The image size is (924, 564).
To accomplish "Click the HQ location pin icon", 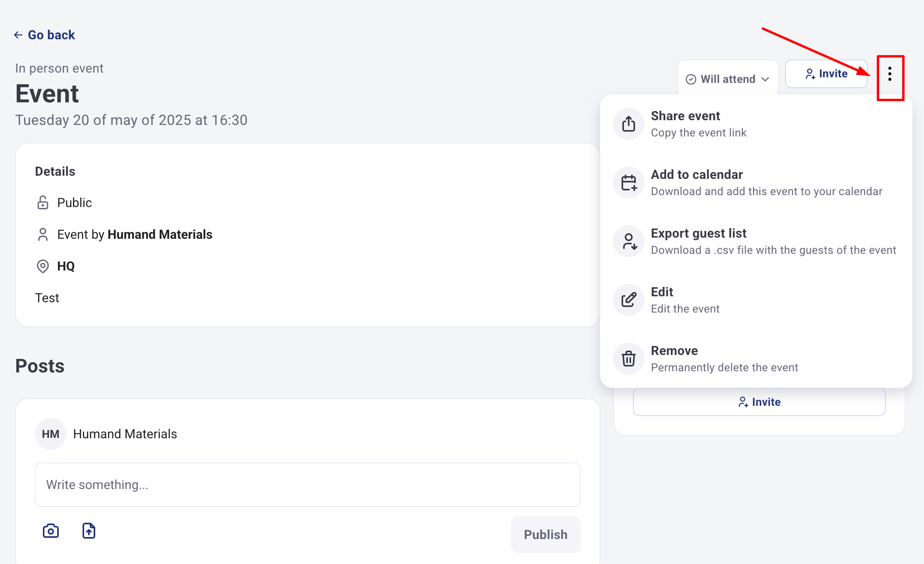I will [43, 266].
